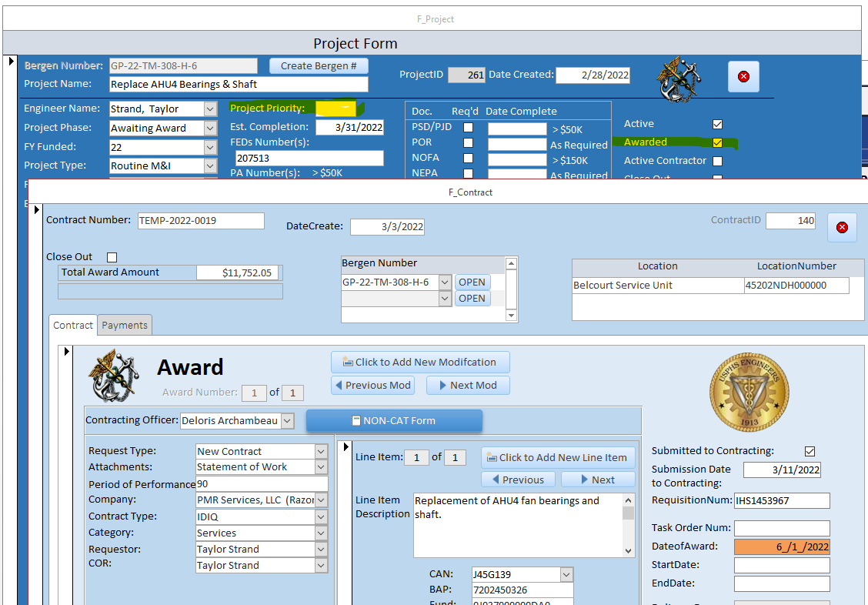Image resolution: width=868 pixels, height=605 pixels.
Task: Open the Contract Type dropdown
Action: (321, 516)
